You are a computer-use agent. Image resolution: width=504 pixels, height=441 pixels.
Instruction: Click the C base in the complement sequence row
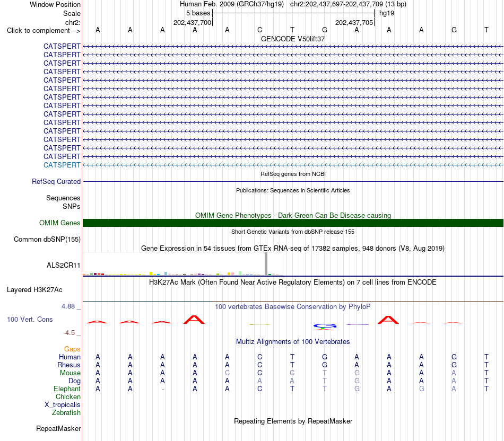(x=260, y=30)
